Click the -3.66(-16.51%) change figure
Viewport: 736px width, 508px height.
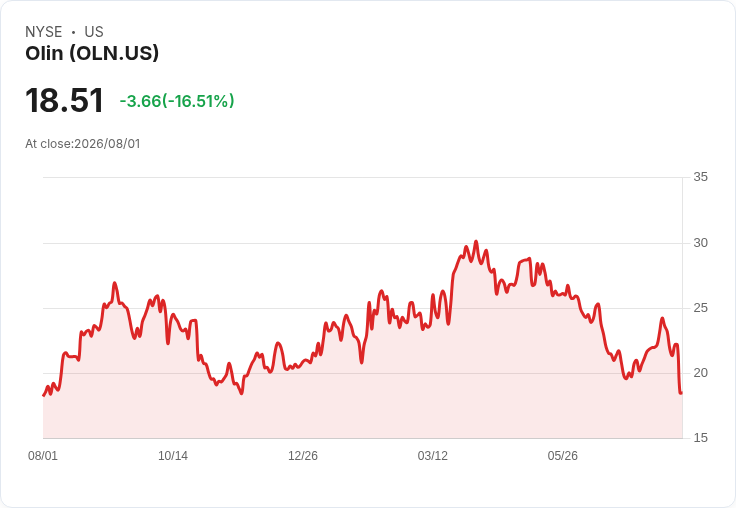click(x=177, y=101)
